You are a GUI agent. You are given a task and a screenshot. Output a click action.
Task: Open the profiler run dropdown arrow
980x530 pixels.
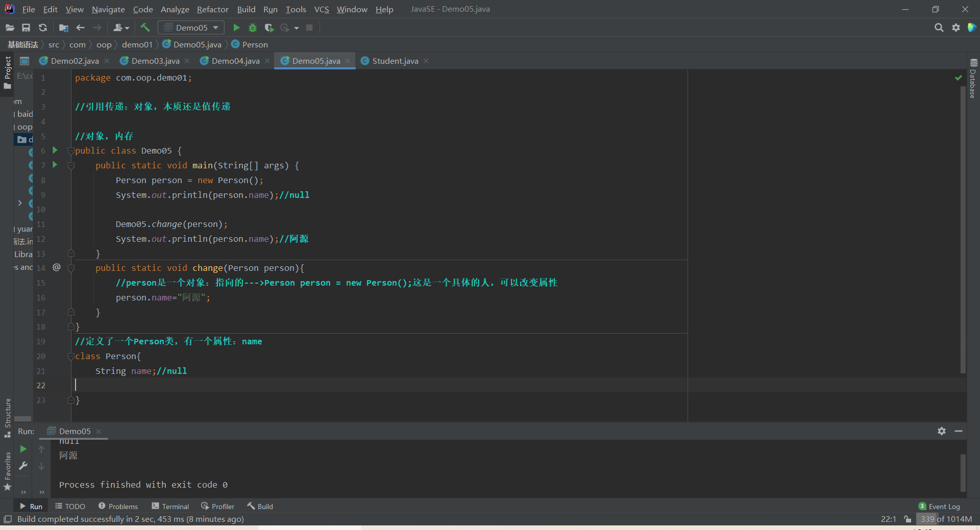click(x=297, y=28)
